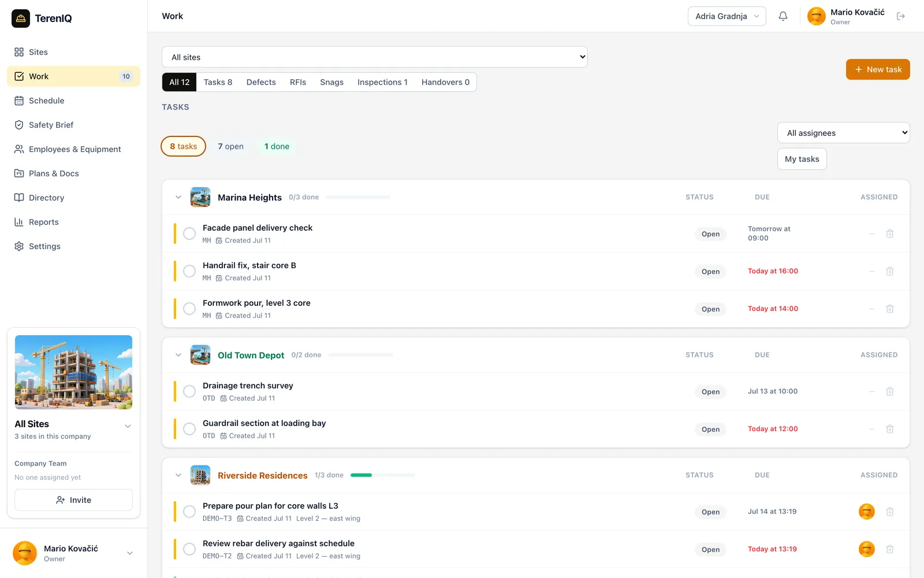The height and width of the screenshot is (578, 924).
Task: Delete Formwork pour, level 3 core task
Action: point(890,309)
